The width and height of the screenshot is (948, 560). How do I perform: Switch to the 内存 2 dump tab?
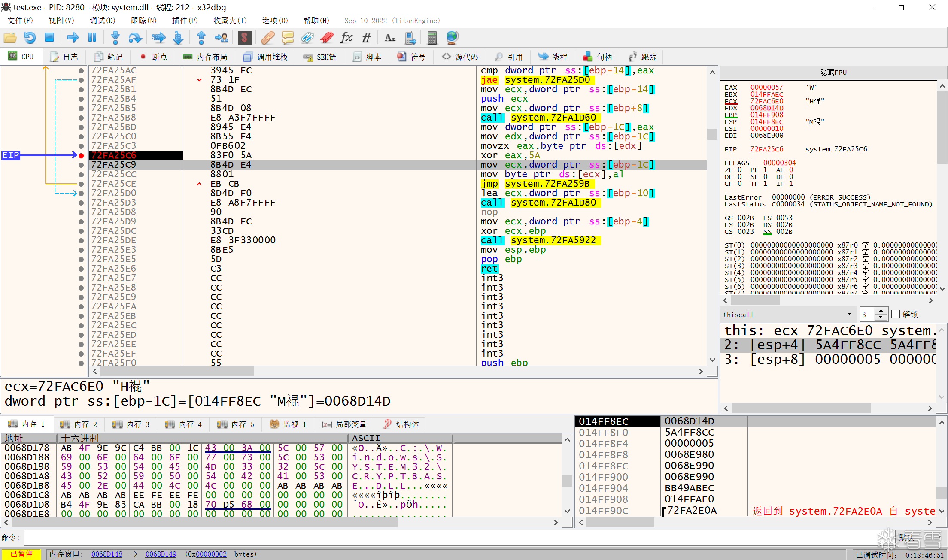[79, 424]
